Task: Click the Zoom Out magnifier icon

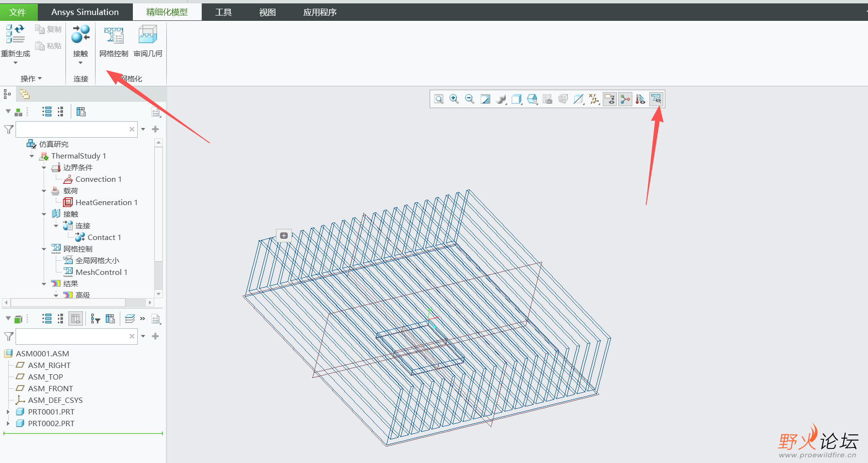Action: pyautogui.click(x=470, y=99)
